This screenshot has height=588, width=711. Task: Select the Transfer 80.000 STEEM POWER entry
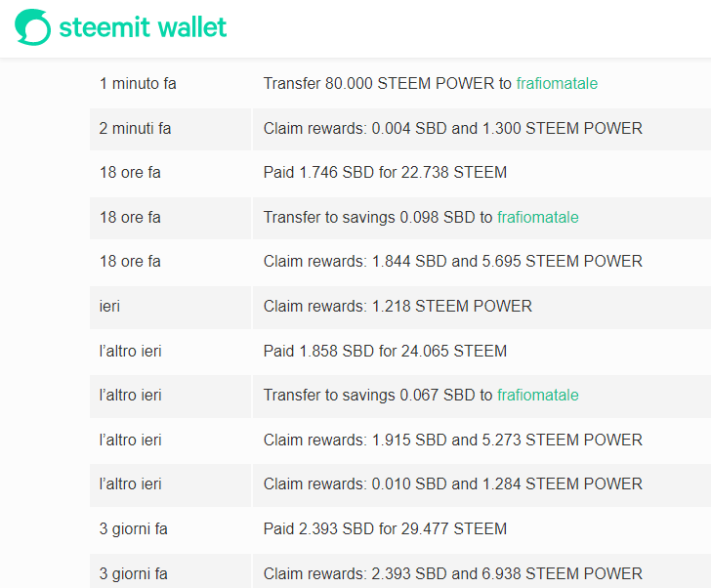pos(431,83)
